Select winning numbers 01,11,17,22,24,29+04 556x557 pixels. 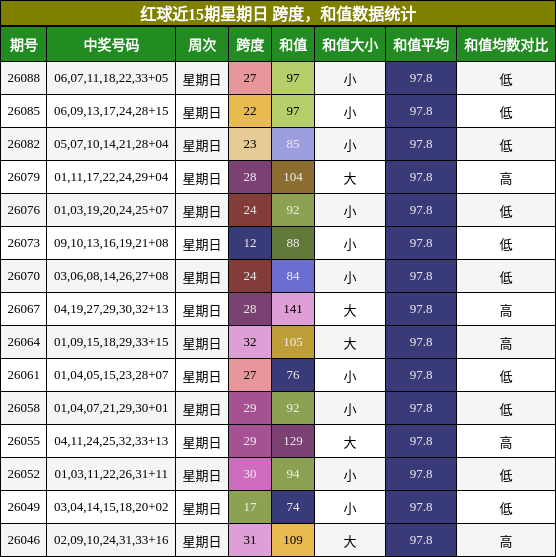click(x=111, y=177)
